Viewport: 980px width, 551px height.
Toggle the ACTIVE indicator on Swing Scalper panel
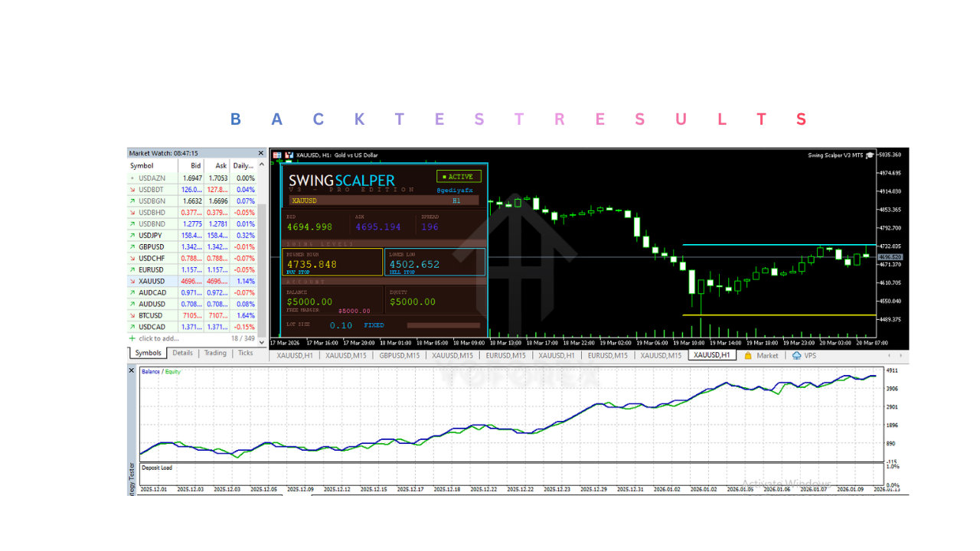(x=459, y=176)
